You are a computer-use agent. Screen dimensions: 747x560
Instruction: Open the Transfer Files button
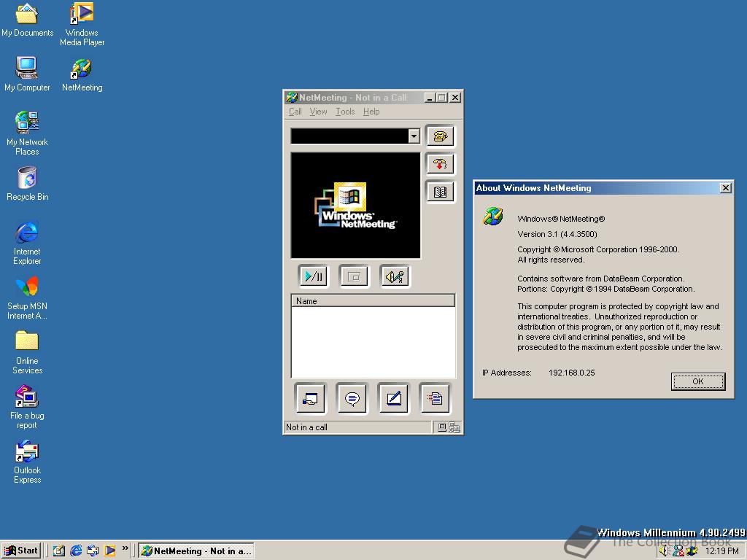coord(435,398)
